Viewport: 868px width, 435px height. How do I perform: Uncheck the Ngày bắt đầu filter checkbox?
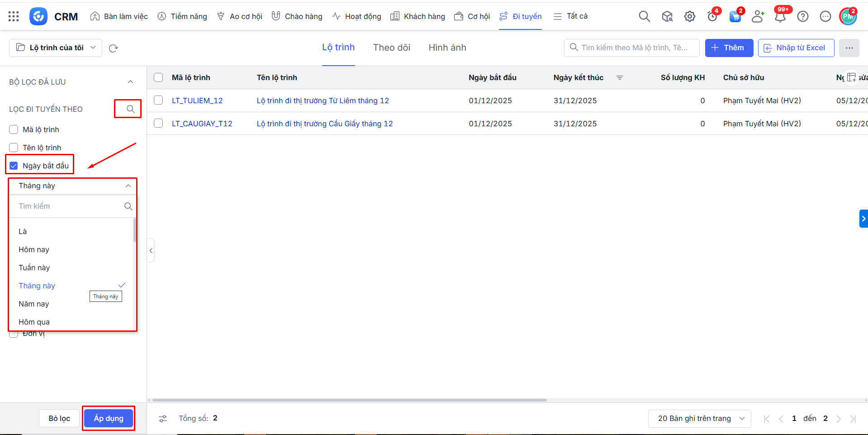click(x=14, y=166)
